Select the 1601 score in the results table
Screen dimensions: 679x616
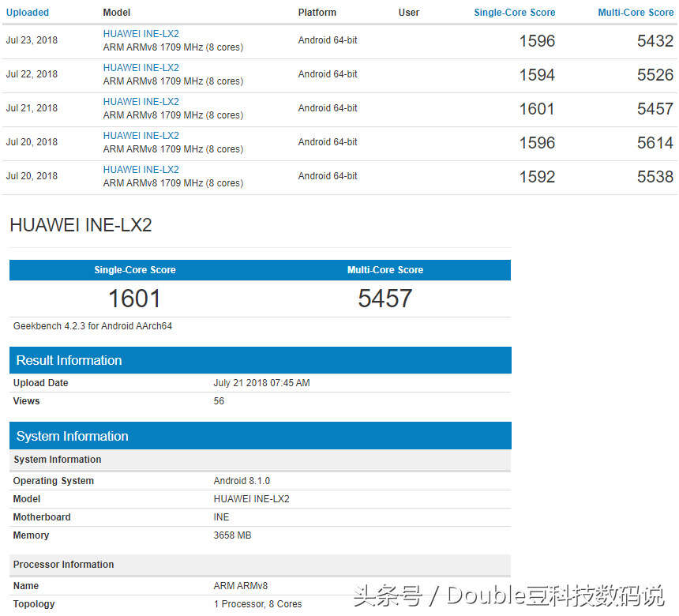(x=537, y=109)
